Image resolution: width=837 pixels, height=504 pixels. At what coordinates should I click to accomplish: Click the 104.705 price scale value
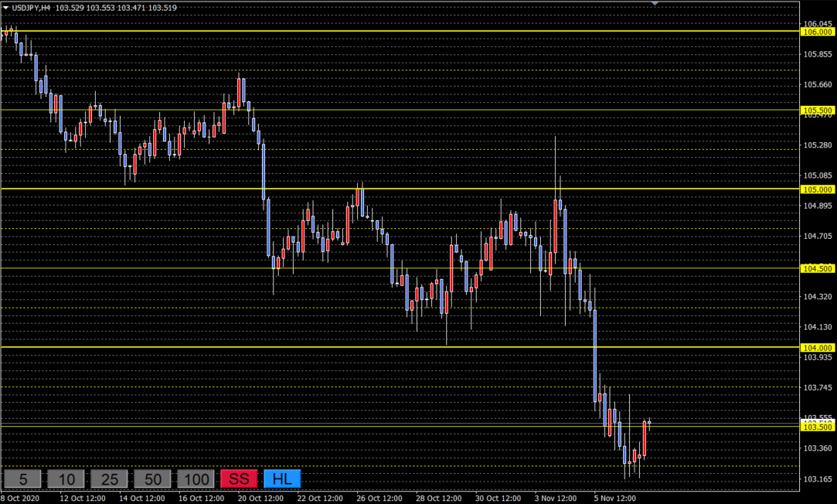pos(818,236)
